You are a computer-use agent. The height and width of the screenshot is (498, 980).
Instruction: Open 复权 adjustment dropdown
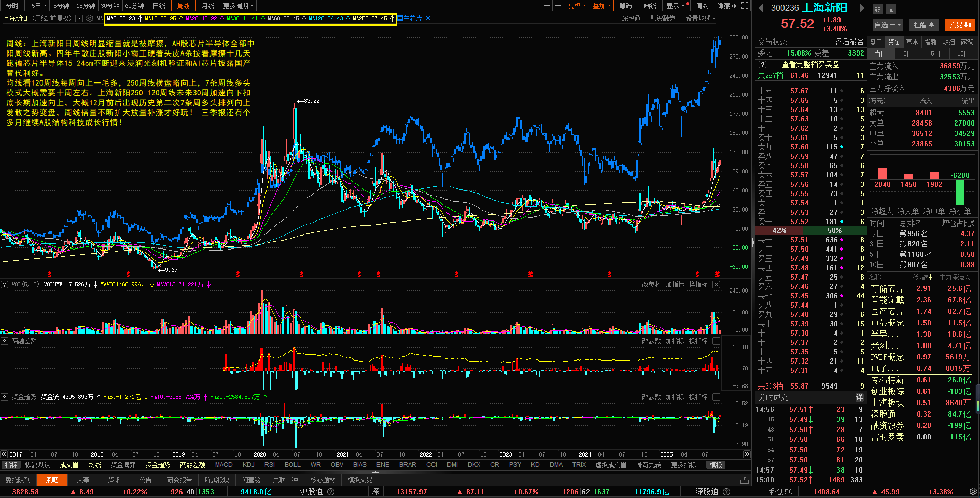tap(577, 6)
